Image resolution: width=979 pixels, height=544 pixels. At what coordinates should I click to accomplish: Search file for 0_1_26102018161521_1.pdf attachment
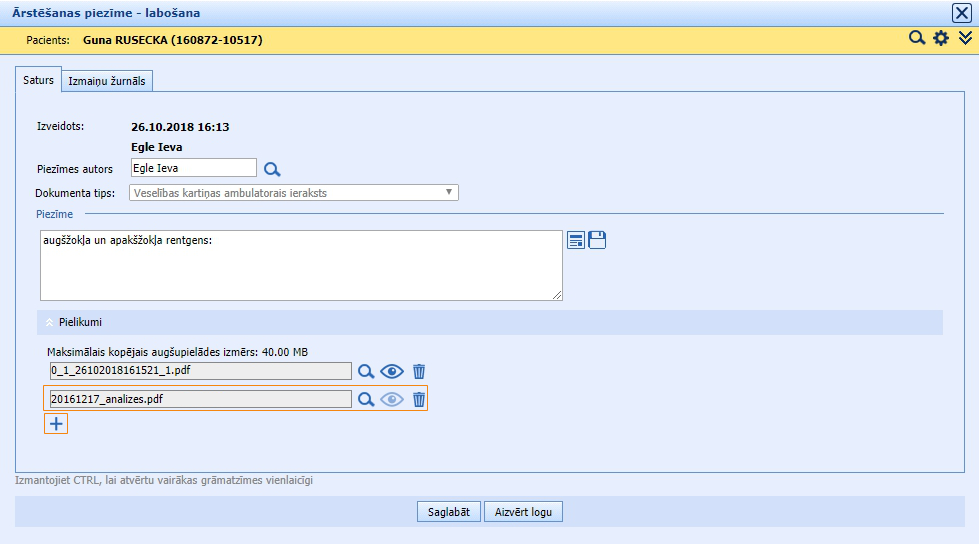click(366, 371)
